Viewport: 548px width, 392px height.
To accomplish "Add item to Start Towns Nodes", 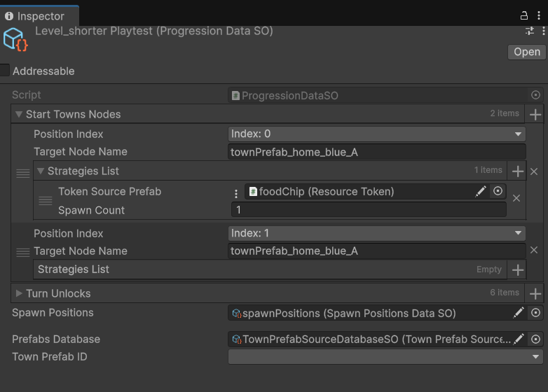I will [535, 115].
